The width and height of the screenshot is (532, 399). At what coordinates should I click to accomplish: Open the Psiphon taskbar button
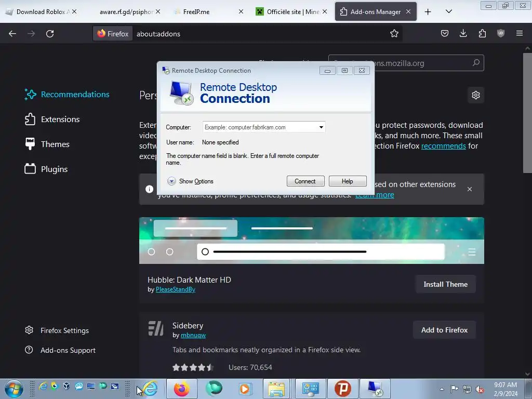tap(343, 389)
